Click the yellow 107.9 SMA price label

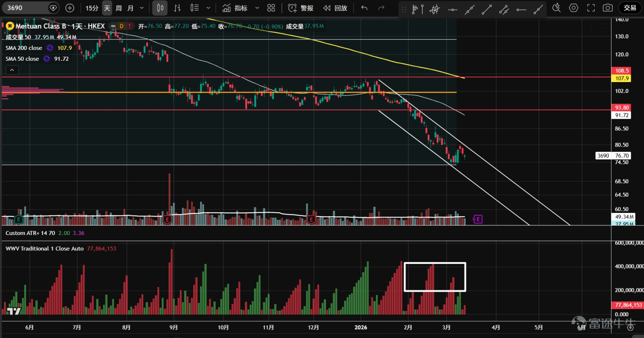(621, 78)
